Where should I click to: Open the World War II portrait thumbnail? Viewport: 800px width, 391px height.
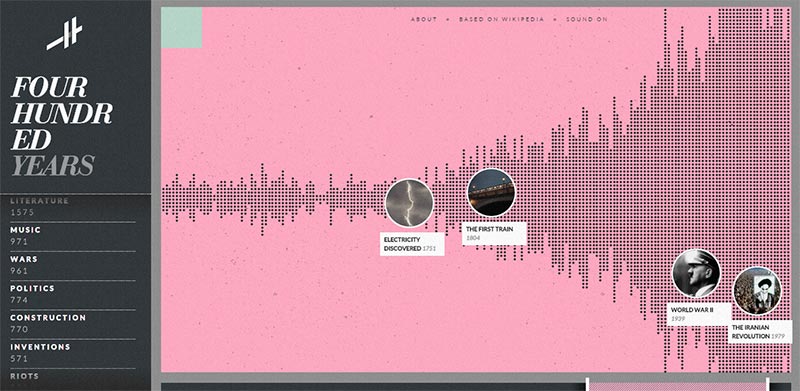tap(696, 273)
